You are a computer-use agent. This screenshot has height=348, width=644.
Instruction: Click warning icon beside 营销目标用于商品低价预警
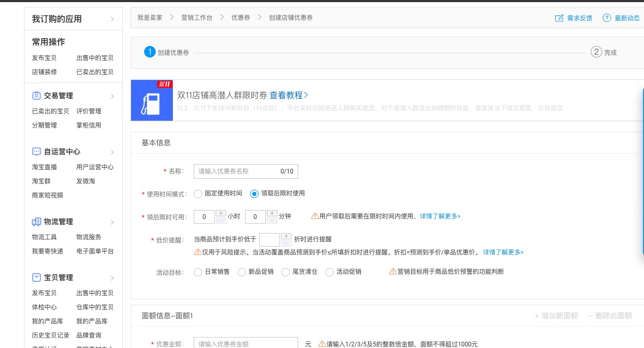pyautogui.click(x=393, y=272)
